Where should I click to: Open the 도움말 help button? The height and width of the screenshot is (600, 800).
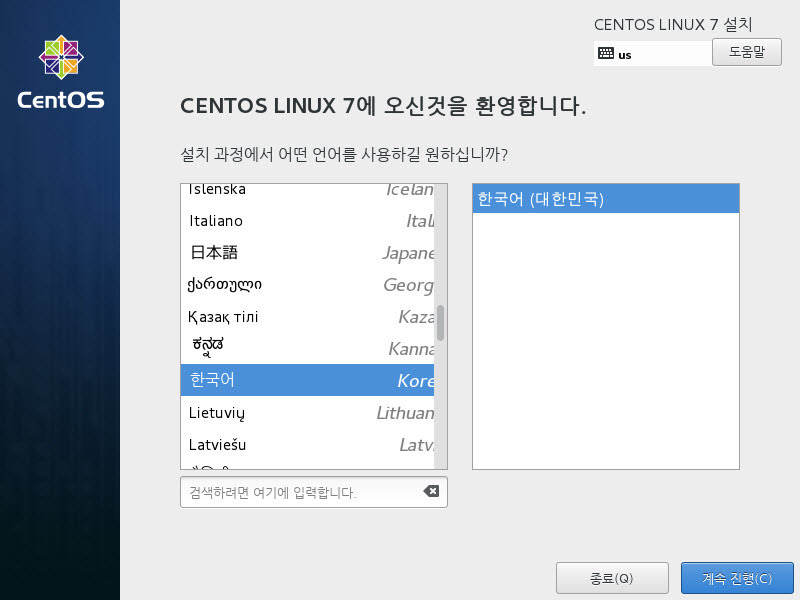(x=746, y=52)
